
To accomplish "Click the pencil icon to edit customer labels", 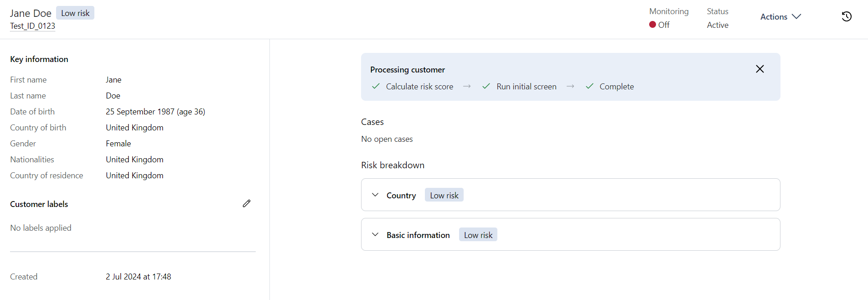I will pos(247,203).
